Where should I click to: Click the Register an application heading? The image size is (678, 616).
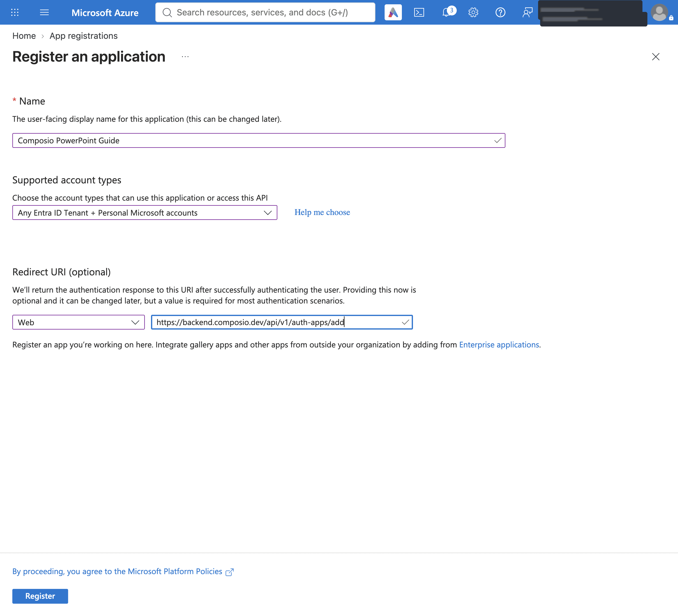89,56
